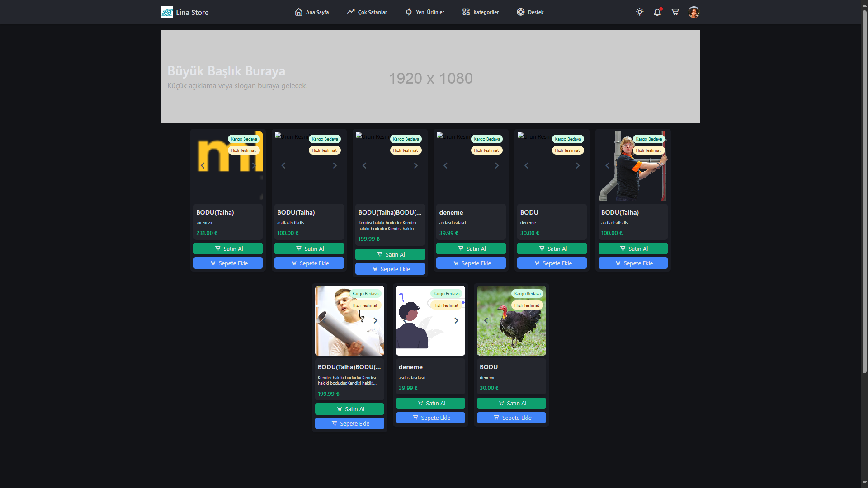This screenshot has width=868, height=488.
Task: Click the notification bell icon
Action: (x=656, y=12)
